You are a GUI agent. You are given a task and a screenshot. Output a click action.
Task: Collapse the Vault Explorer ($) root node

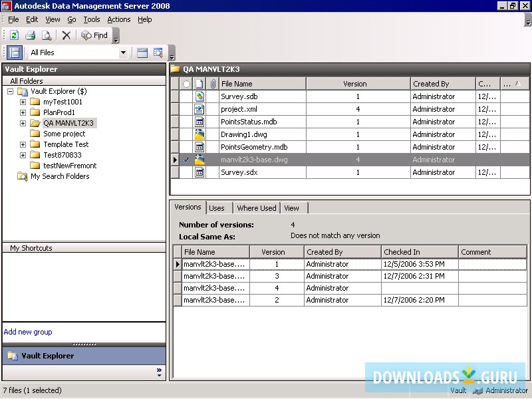click(11, 91)
